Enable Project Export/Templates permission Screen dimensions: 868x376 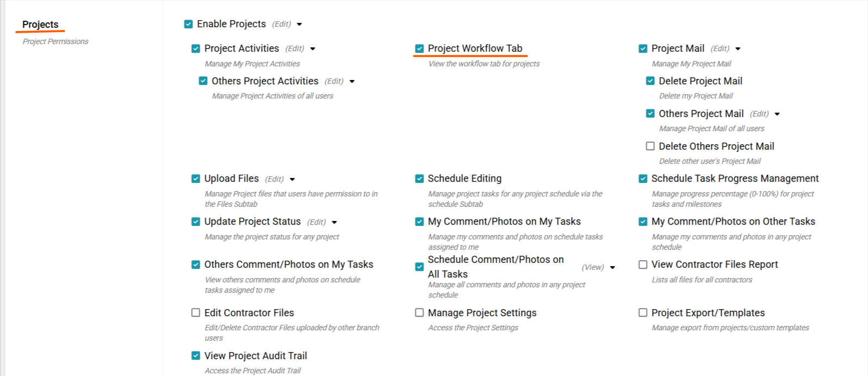click(x=643, y=313)
